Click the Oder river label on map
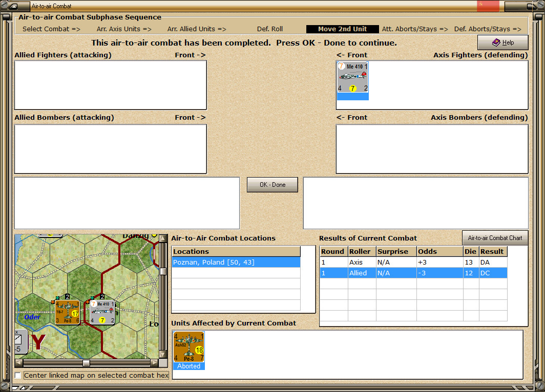This screenshot has height=392, width=545. point(32,317)
